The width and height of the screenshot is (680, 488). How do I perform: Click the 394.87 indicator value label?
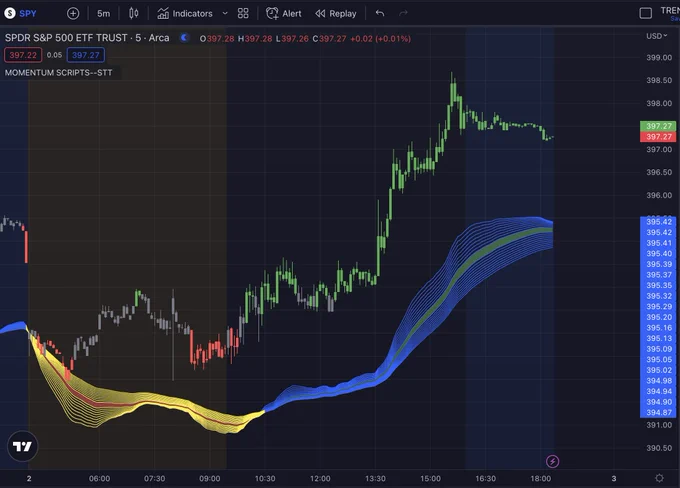(658, 413)
